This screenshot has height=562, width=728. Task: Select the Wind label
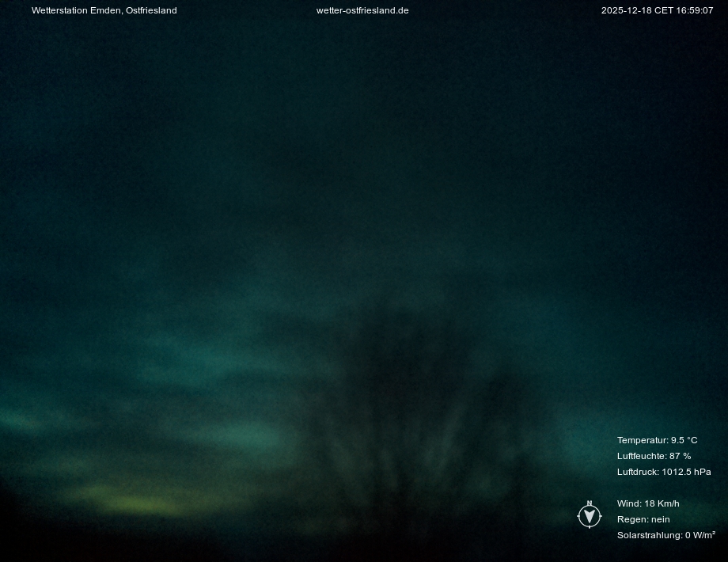[x=629, y=503]
